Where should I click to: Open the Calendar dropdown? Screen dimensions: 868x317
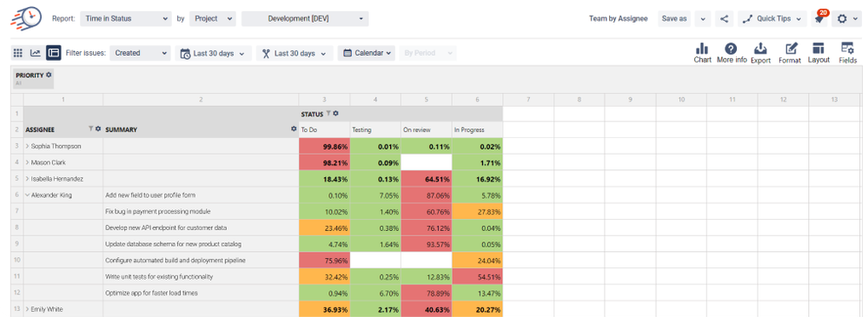click(367, 53)
